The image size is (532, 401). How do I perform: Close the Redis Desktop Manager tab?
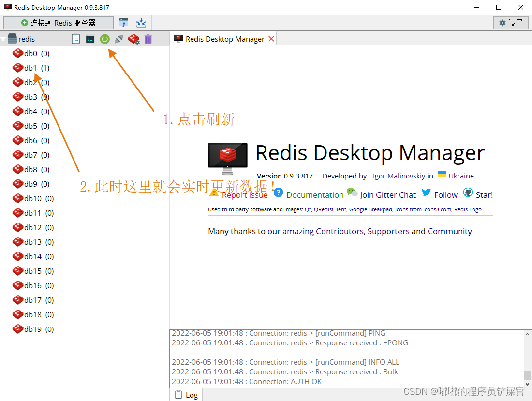[x=271, y=39]
